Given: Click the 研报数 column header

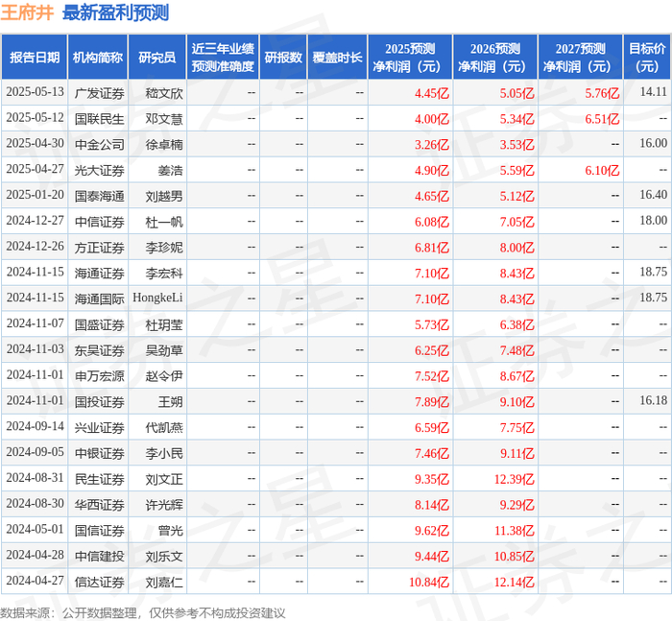Looking at the screenshot, I should pos(283,57).
